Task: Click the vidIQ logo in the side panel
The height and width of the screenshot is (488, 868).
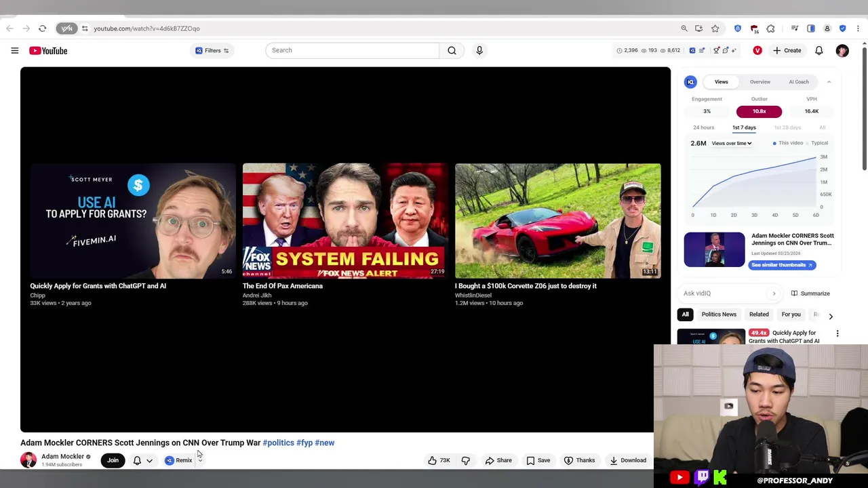Action: coord(690,82)
